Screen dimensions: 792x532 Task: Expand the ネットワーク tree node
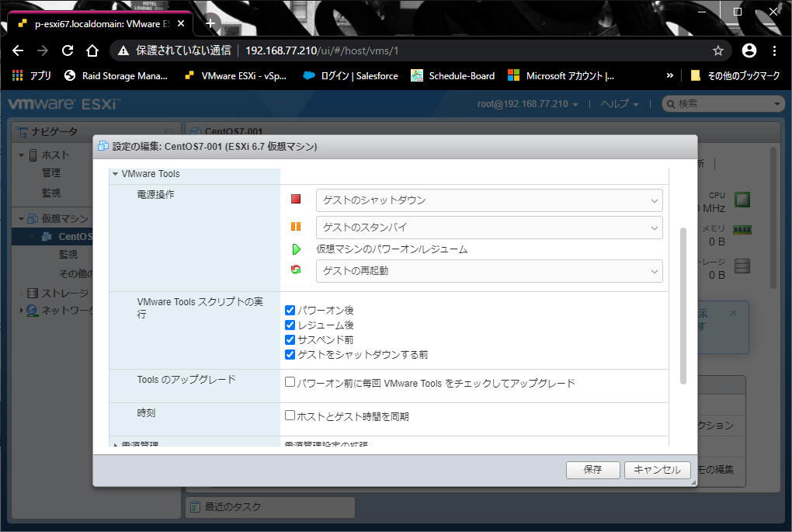[21, 310]
